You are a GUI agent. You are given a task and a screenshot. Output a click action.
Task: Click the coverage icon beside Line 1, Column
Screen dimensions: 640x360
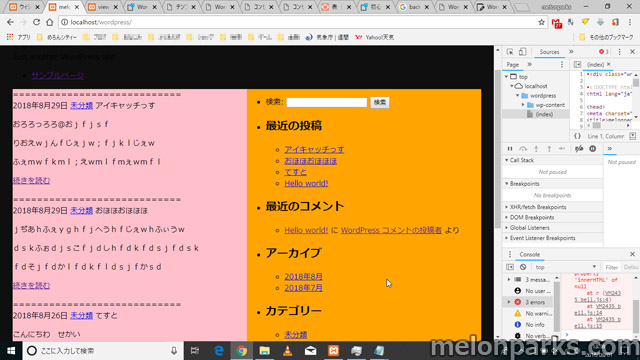(x=632, y=136)
